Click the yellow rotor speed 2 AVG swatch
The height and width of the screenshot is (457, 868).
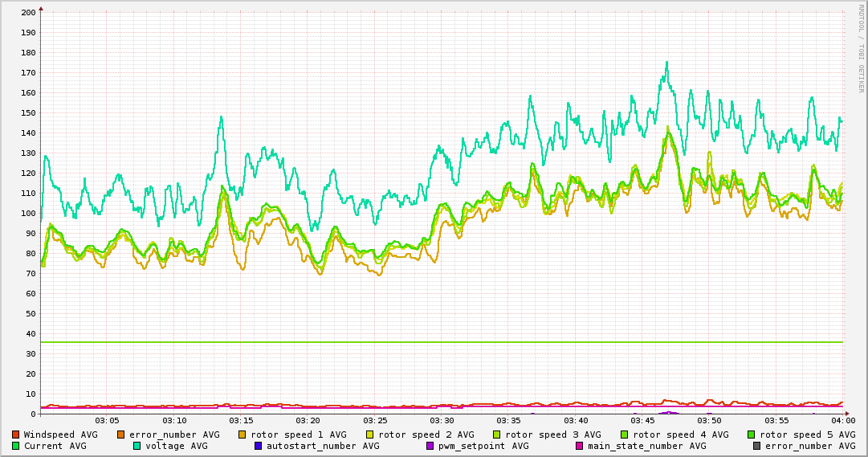(x=370, y=435)
